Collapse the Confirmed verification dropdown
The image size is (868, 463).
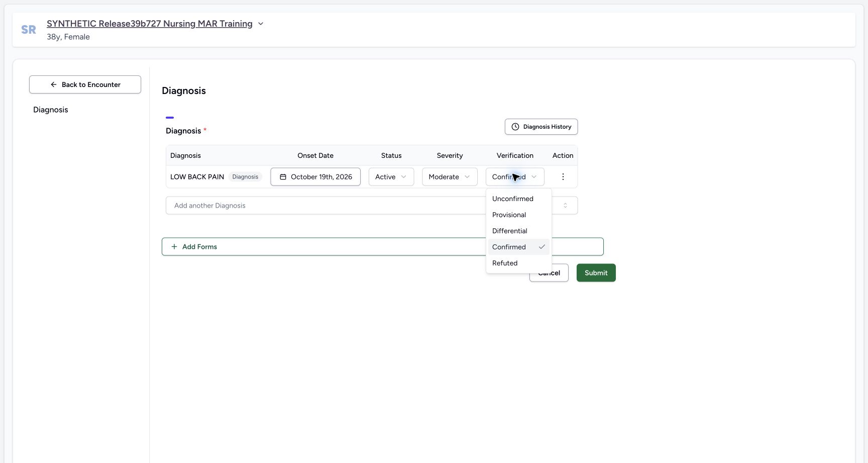point(515,177)
